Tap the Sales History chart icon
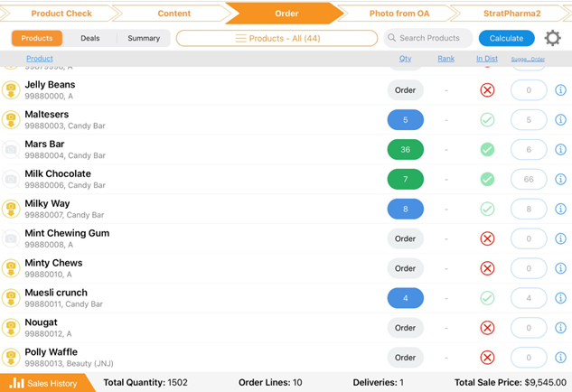The image size is (572, 392). coord(16,383)
